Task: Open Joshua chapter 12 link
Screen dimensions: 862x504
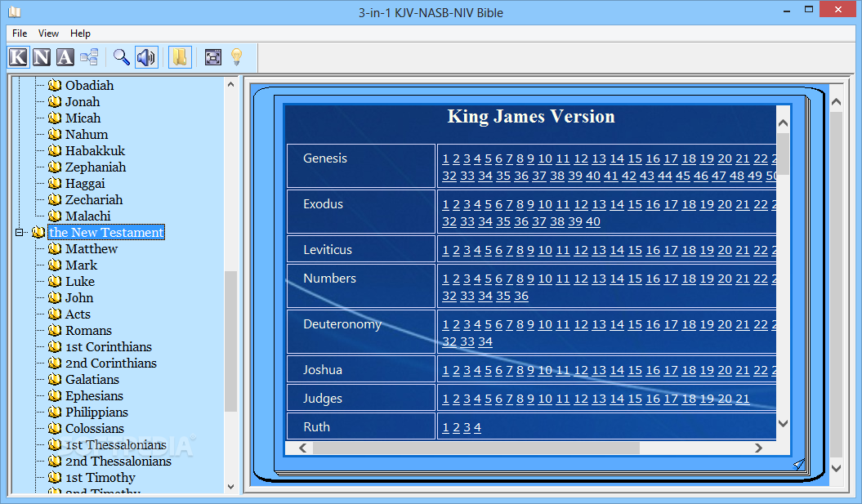Action: [x=581, y=370]
